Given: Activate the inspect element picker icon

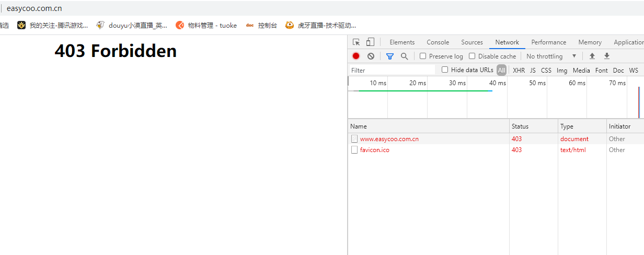Looking at the screenshot, I should pyautogui.click(x=356, y=42).
